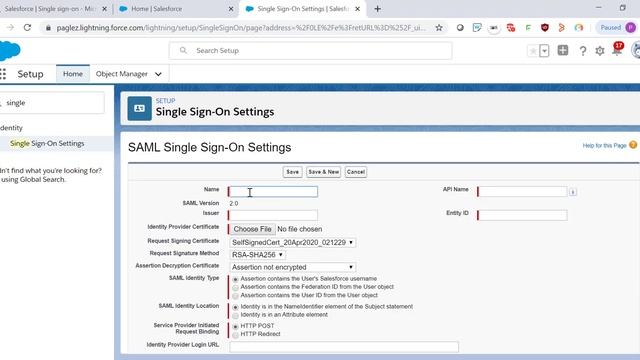Select Identity is in the NameIdentifier element
The height and width of the screenshot is (360, 640).
pyautogui.click(x=236, y=307)
